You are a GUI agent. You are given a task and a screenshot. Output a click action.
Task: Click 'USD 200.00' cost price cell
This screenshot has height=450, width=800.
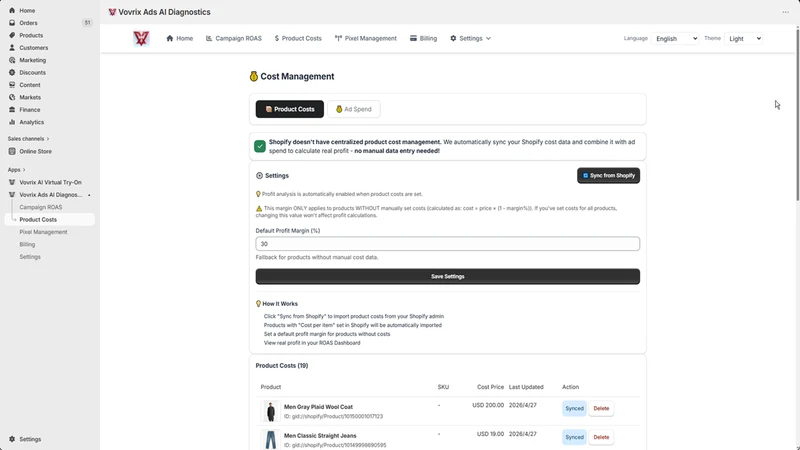(488, 405)
